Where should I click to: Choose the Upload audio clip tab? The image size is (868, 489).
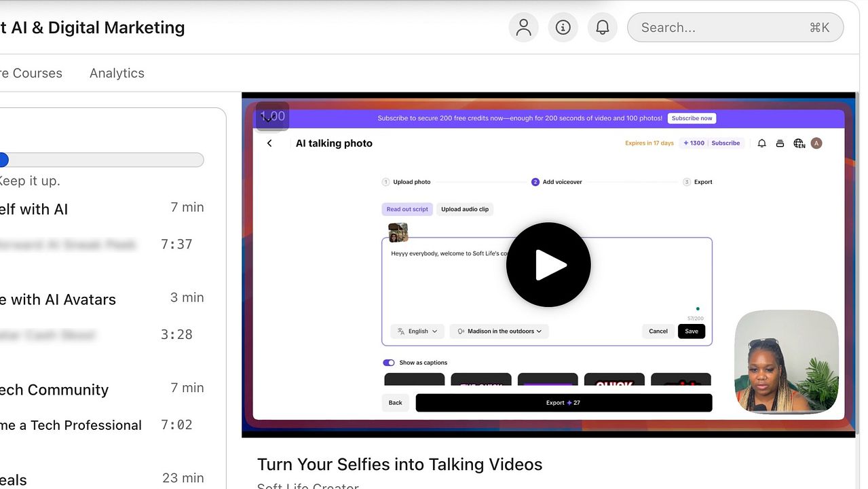pyautogui.click(x=465, y=209)
